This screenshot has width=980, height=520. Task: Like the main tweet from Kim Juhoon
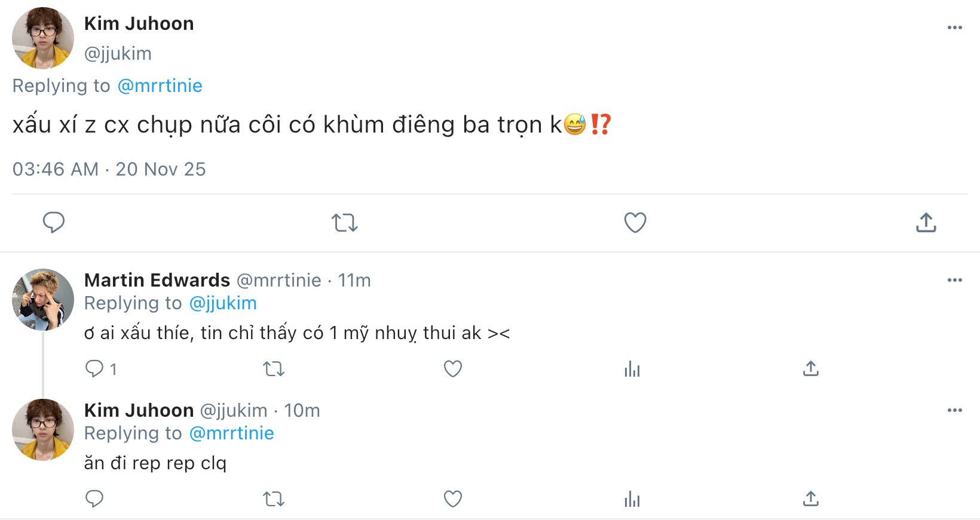click(x=635, y=223)
